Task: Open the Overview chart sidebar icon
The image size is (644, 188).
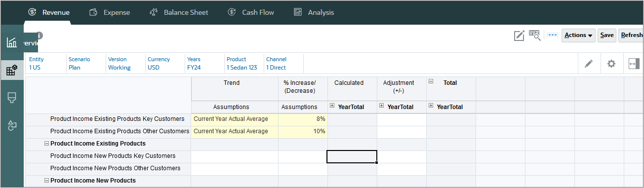Action: pyautogui.click(x=11, y=42)
